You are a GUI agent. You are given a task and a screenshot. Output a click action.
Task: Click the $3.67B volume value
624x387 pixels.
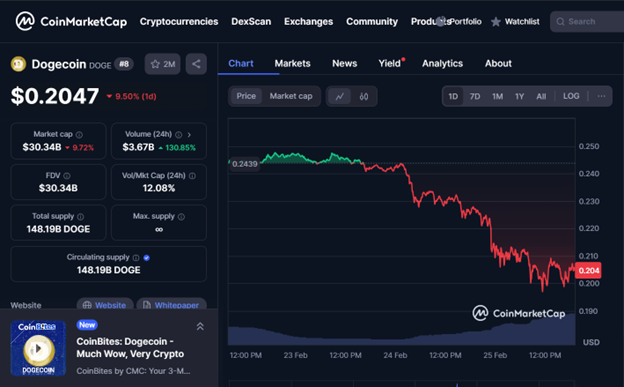[x=138, y=147]
